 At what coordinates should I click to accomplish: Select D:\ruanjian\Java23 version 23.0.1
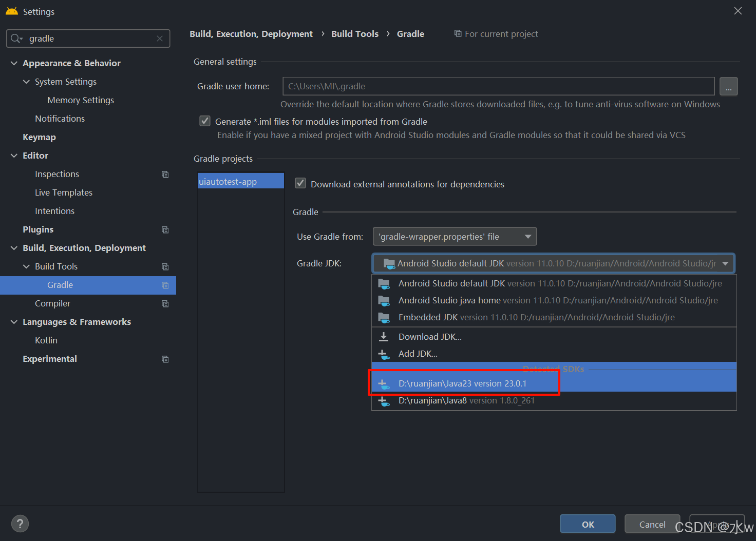tap(554, 383)
